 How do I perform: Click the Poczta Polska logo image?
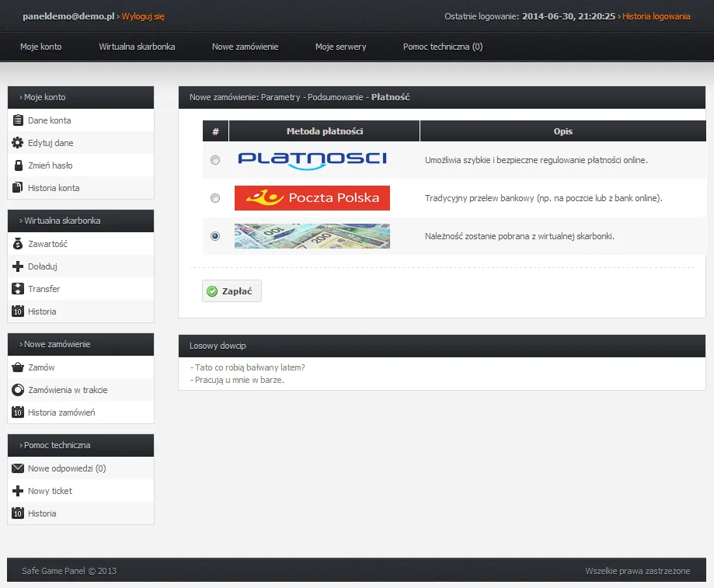point(312,198)
